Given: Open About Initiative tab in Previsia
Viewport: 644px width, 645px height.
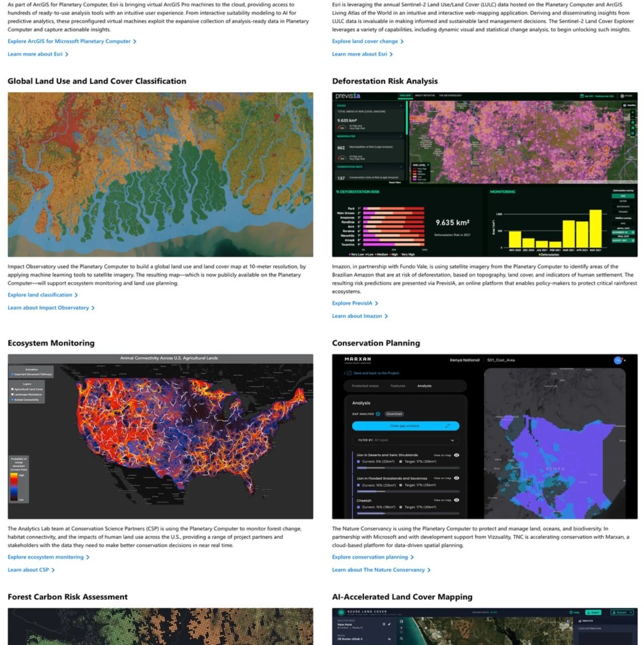Looking at the screenshot, I should pos(425,95).
